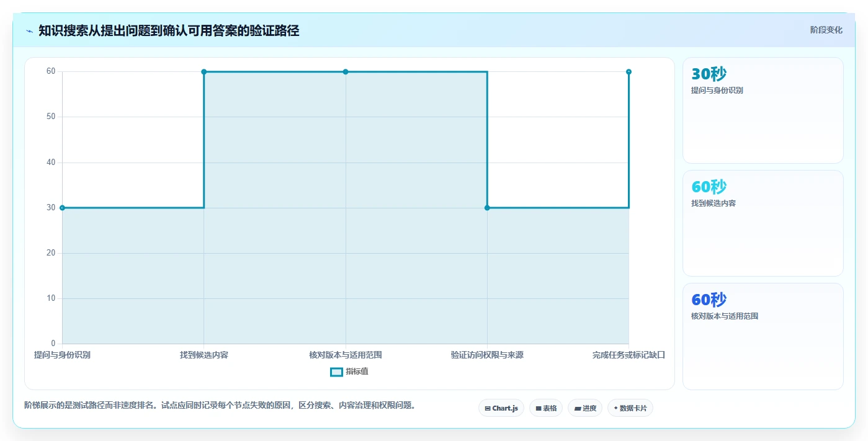Click the data point above 验证访问权限与来源
868x441 pixels.
tap(487, 208)
